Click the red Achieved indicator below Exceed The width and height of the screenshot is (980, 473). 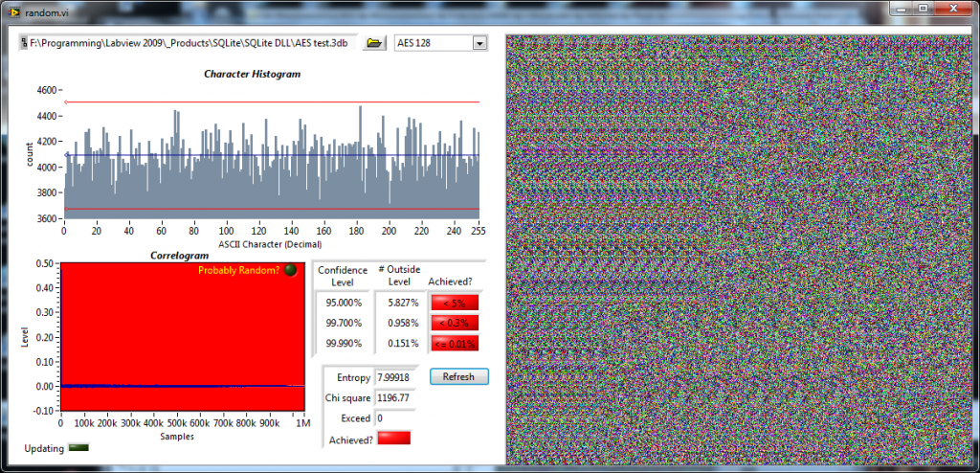tap(394, 438)
